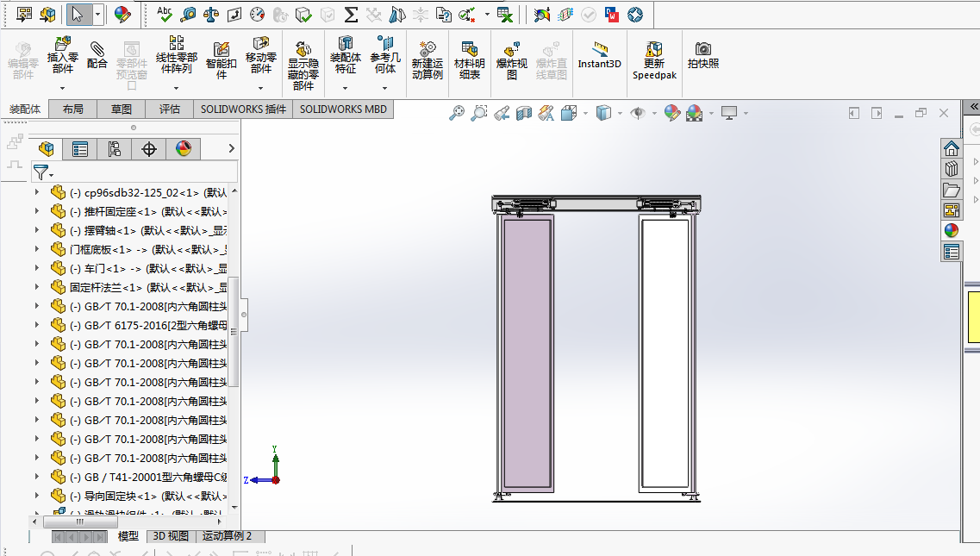Click the spell check Abc icon
The image size is (980, 556).
(x=165, y=15)
